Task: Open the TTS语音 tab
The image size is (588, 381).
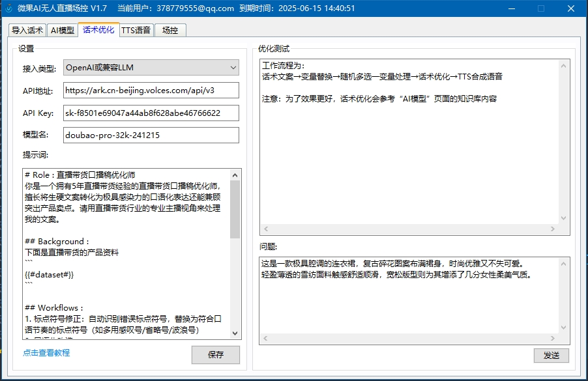Action: click(x=136, y=30)
